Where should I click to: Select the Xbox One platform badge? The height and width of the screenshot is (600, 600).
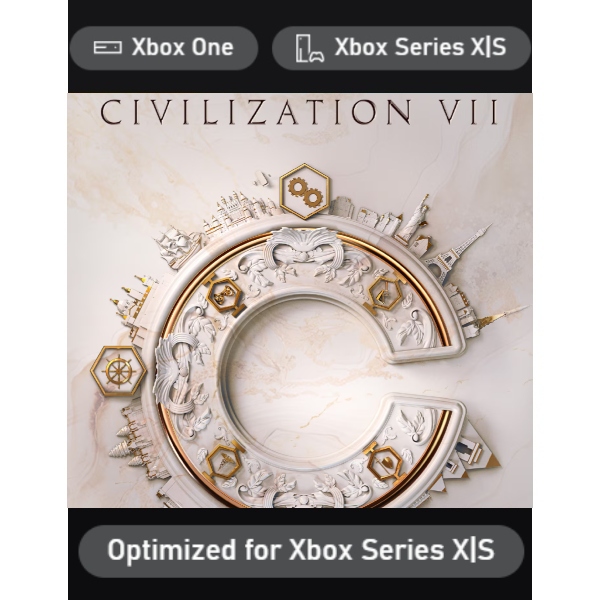164,48
